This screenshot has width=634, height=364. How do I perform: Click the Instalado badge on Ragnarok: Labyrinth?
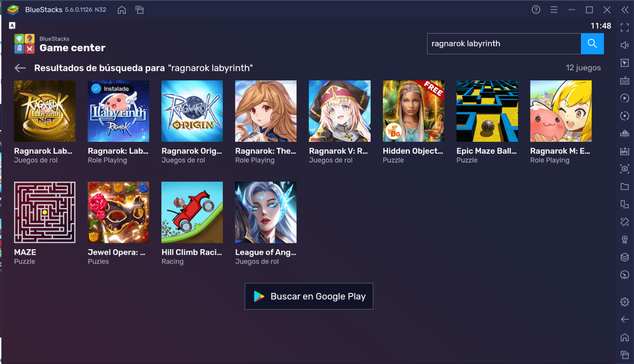(112, 89)
